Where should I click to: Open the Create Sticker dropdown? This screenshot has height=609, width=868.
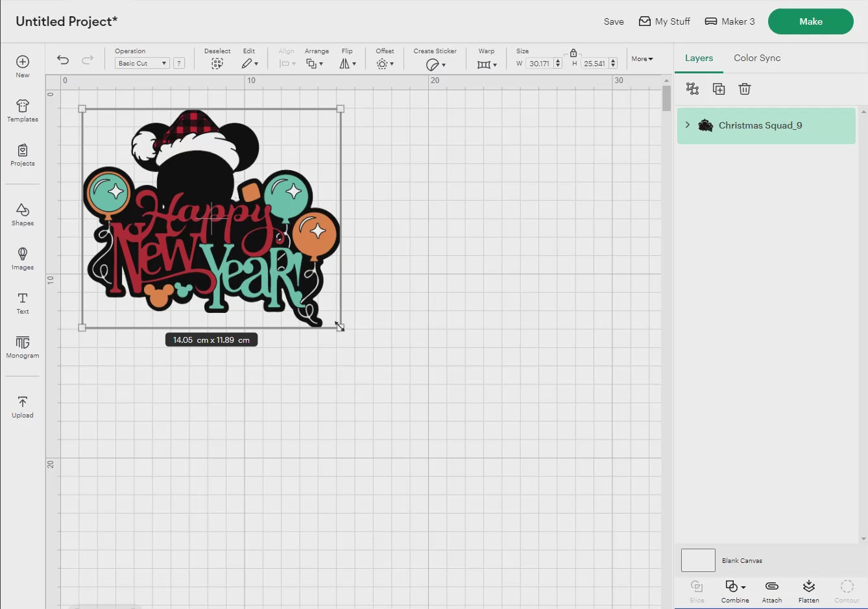[436, 64]
